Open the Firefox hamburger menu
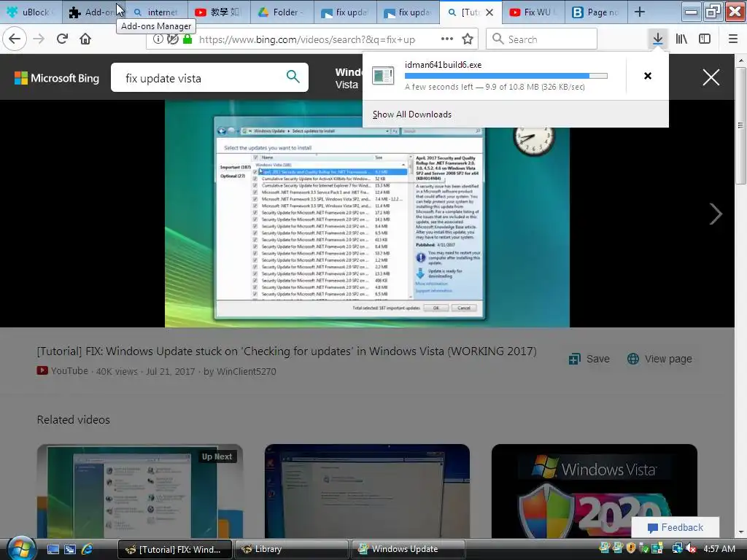 point(733,39)
